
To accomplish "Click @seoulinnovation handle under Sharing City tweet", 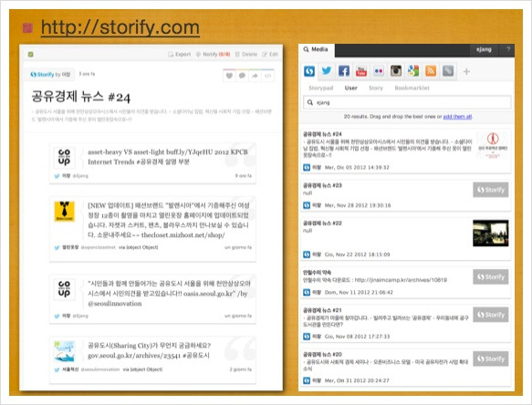I will [x=100, y=369].
